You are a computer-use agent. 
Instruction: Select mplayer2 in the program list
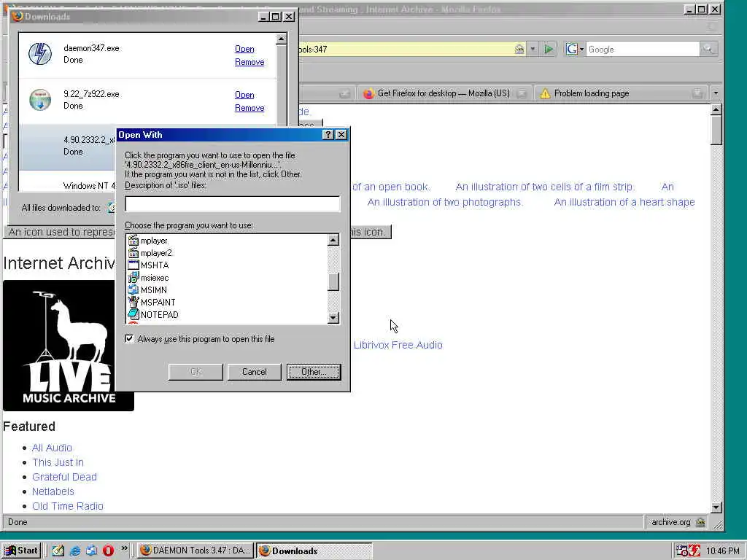156,253
